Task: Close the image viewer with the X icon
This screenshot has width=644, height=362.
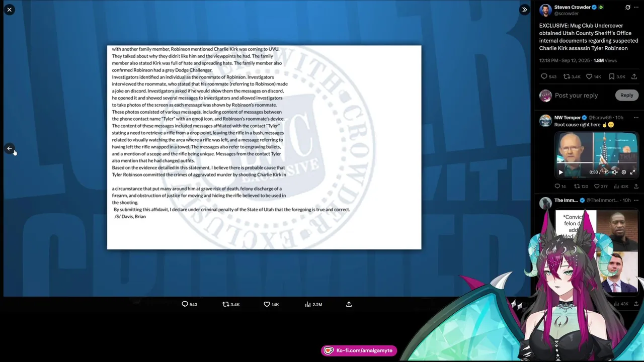Action: [x=10, y=10]
